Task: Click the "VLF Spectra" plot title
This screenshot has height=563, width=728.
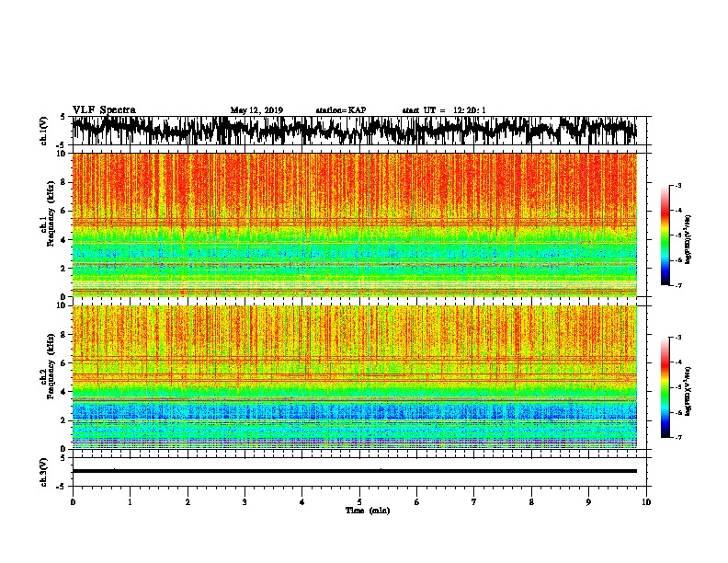Action: (x=104, y=110)
